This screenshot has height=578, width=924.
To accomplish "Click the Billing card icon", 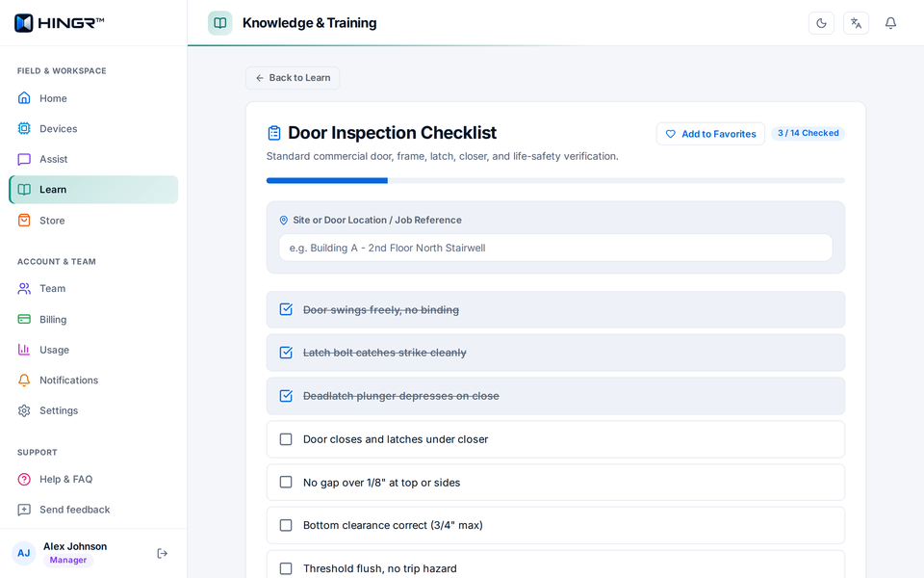I will pos(24,319).
